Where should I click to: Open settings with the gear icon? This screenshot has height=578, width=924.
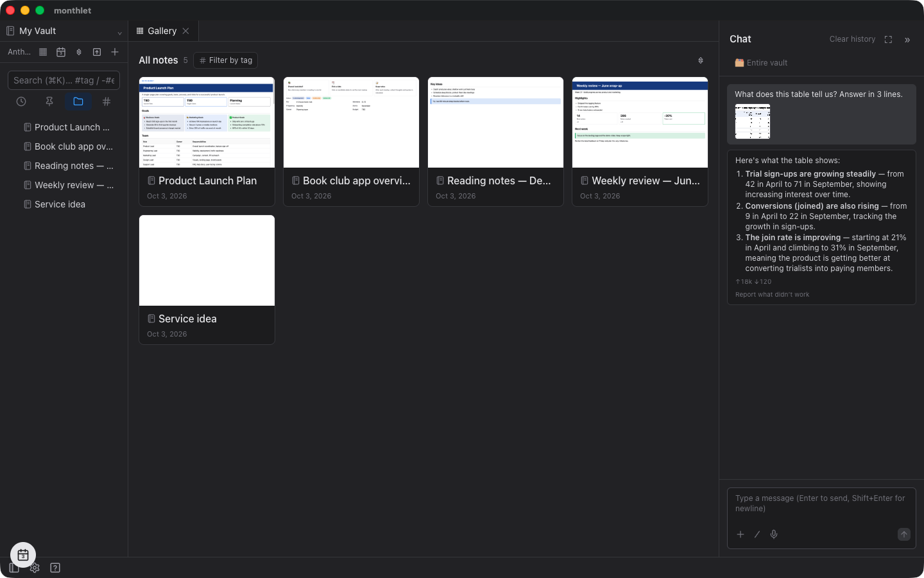[x=35, y=568]
